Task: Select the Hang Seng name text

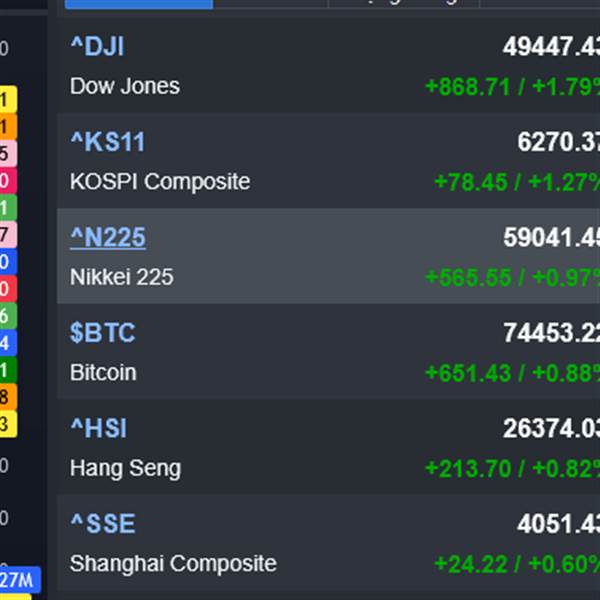Action: pyautogui.click(x=125, y=468)
